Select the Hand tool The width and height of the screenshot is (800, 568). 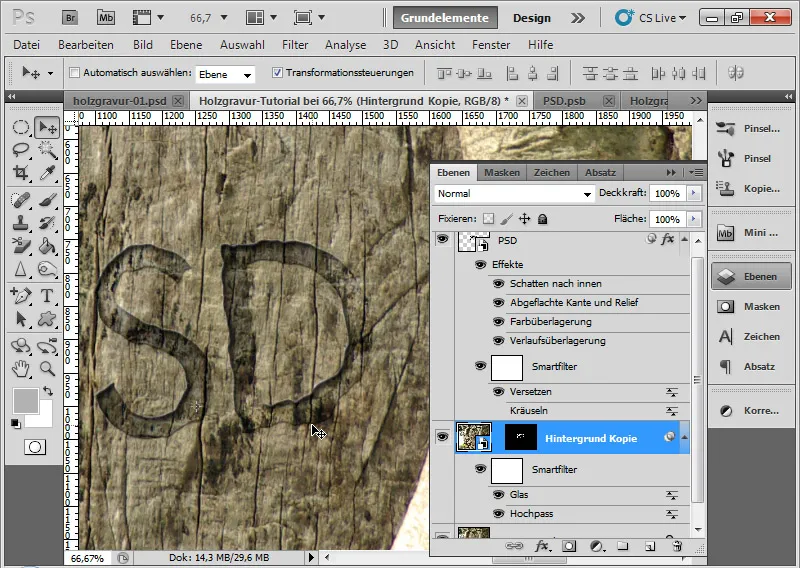[x=20, y=368]
